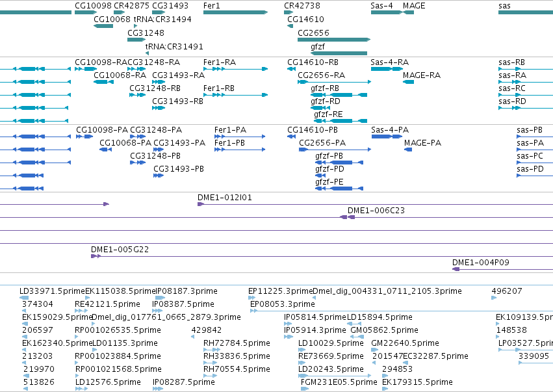The width and height of the screenshot is (553, 392).
Task: Select protein CG2656-PA label
Action: tap(322, 143)
